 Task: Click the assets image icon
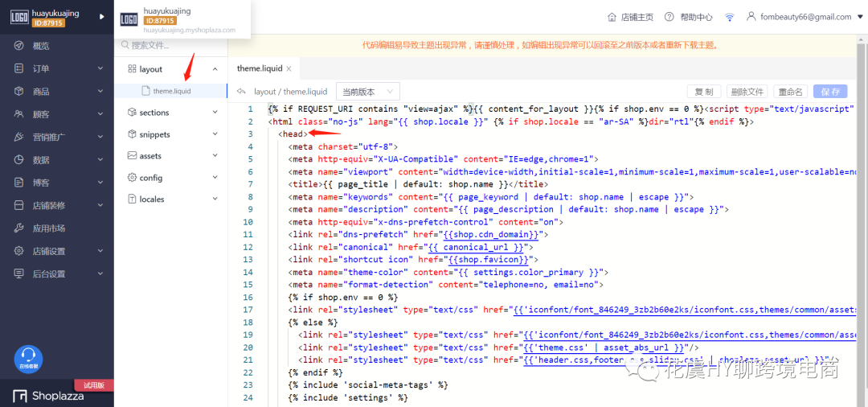click(132, 155)
